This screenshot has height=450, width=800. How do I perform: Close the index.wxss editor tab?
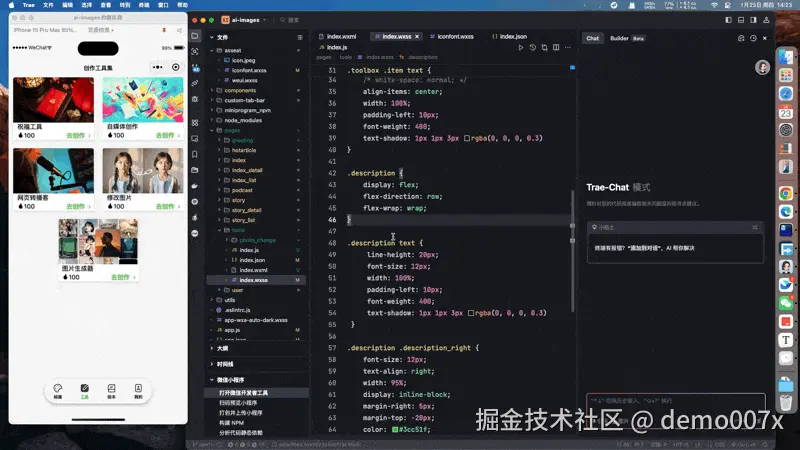[x=417, y=37]
